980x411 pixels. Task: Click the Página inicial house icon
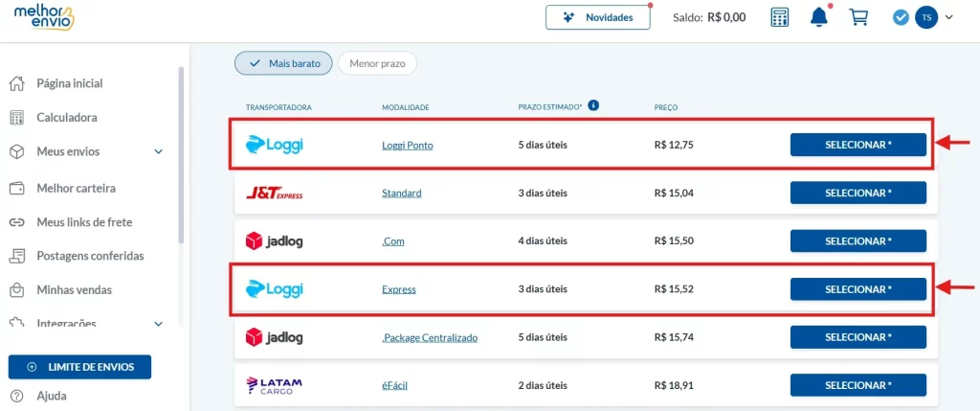17,83
